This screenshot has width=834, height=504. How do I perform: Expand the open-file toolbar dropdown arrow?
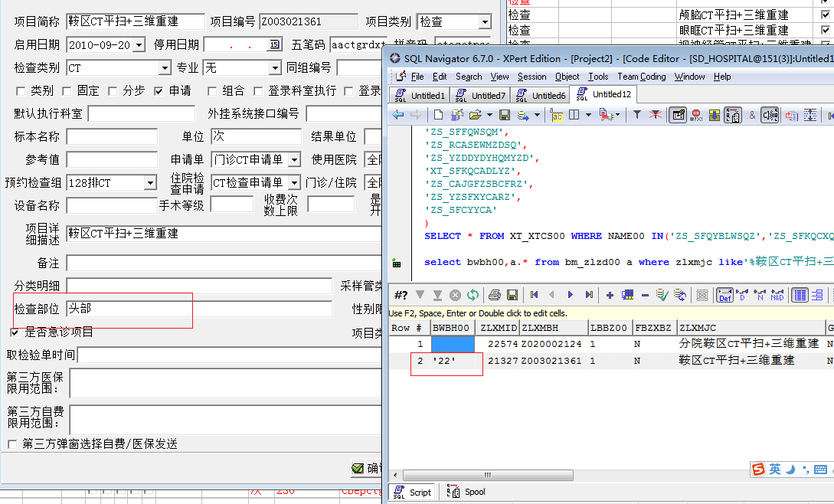pyautogui.click(x=489, y=114)
